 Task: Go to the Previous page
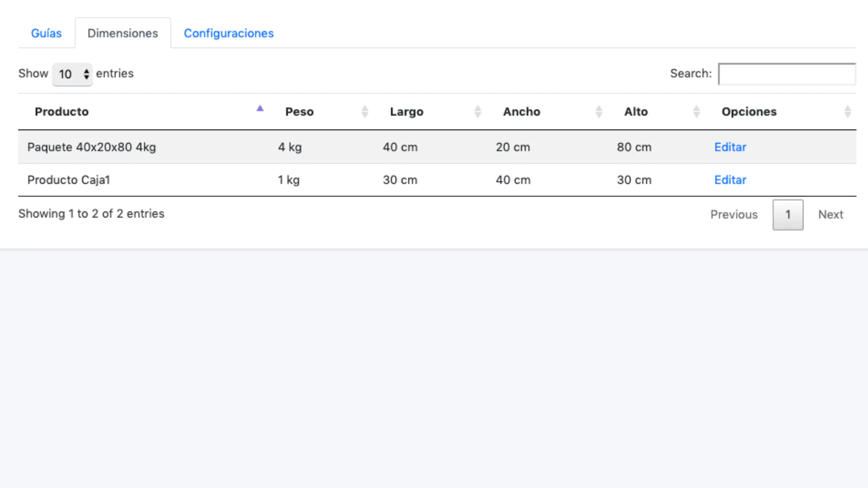(733, 215)
